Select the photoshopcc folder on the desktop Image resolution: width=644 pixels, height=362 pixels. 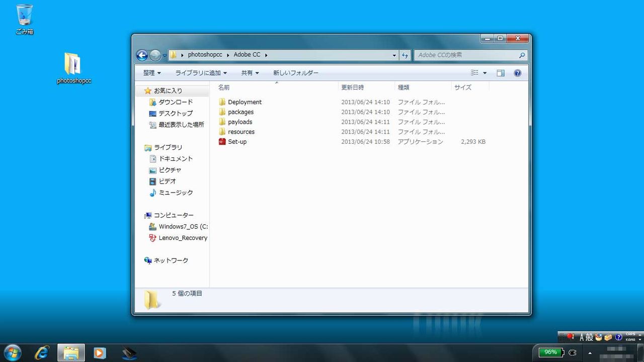73,68
